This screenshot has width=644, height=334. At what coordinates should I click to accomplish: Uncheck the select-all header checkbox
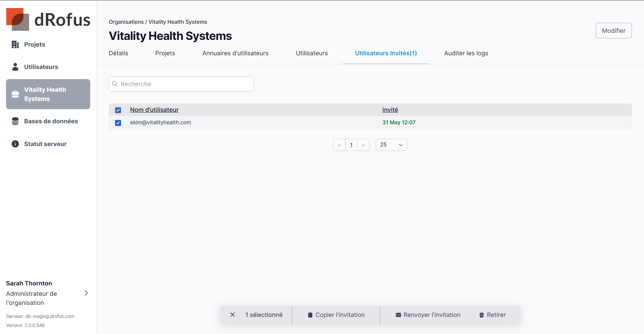click(118, 110)
